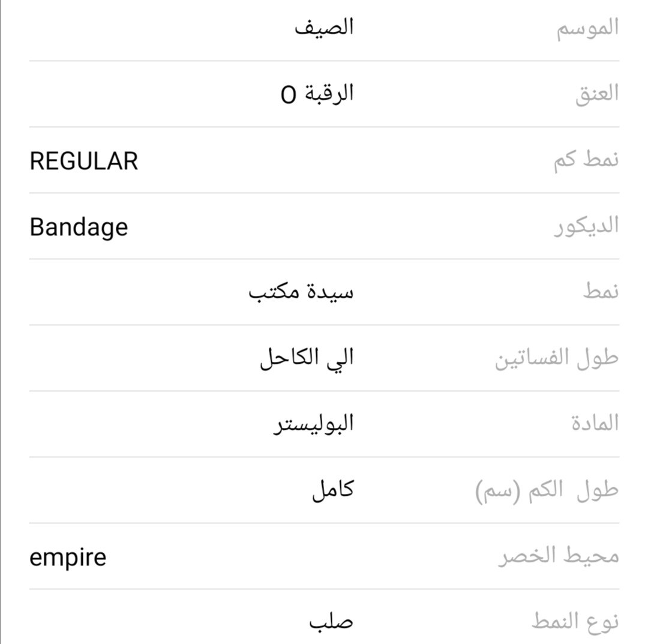The height and width of the screenshot is (644, 648).
Task: Select the الرقبة O neckline value
Action: [317, 94]
